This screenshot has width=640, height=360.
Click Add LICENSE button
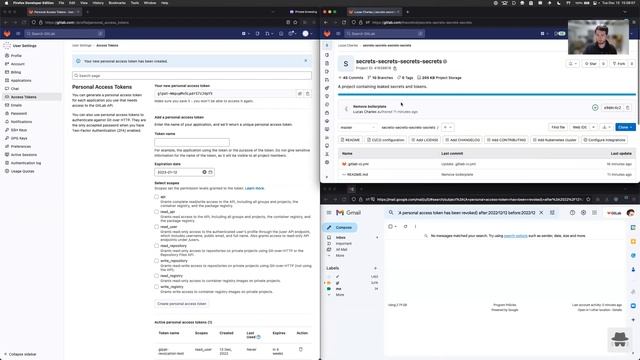(424, 140)
